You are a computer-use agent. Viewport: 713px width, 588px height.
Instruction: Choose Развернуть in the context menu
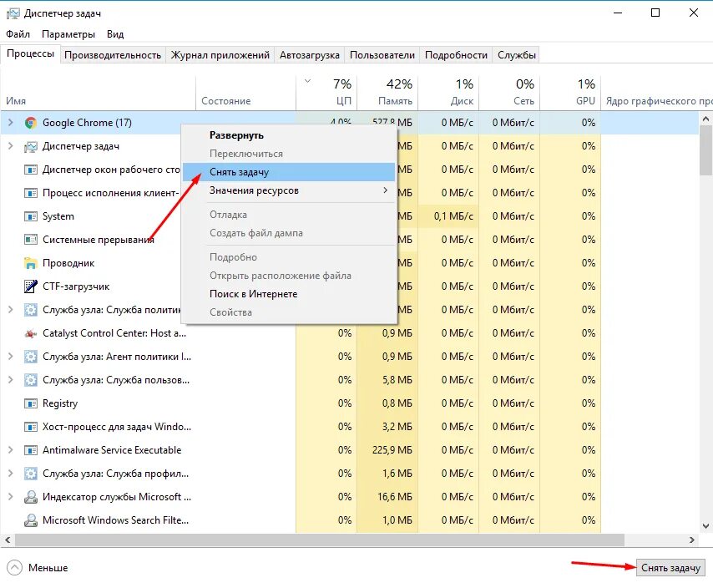[x=289, y=135]
